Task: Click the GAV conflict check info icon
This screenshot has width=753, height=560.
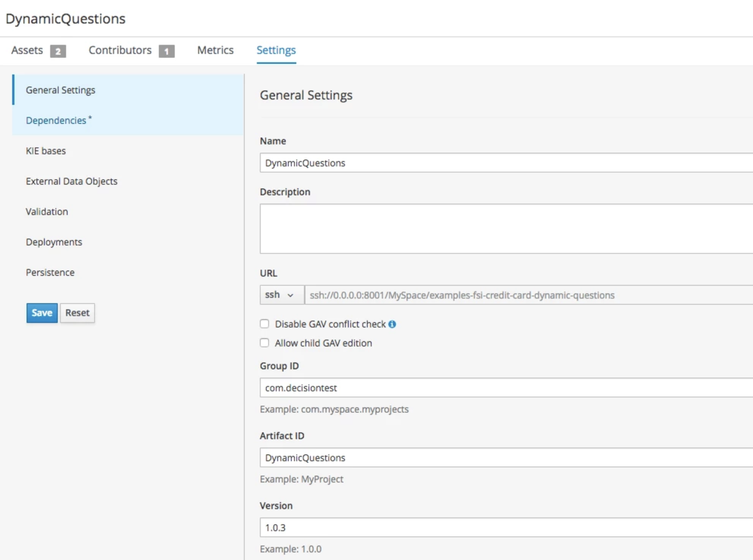Action: click(392, 324)
